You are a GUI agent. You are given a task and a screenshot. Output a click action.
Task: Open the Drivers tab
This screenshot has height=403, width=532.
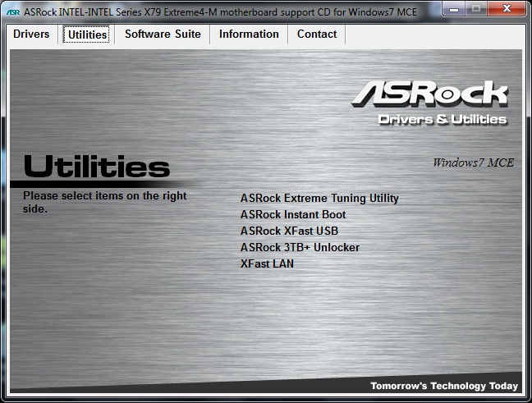coord(31,34)
